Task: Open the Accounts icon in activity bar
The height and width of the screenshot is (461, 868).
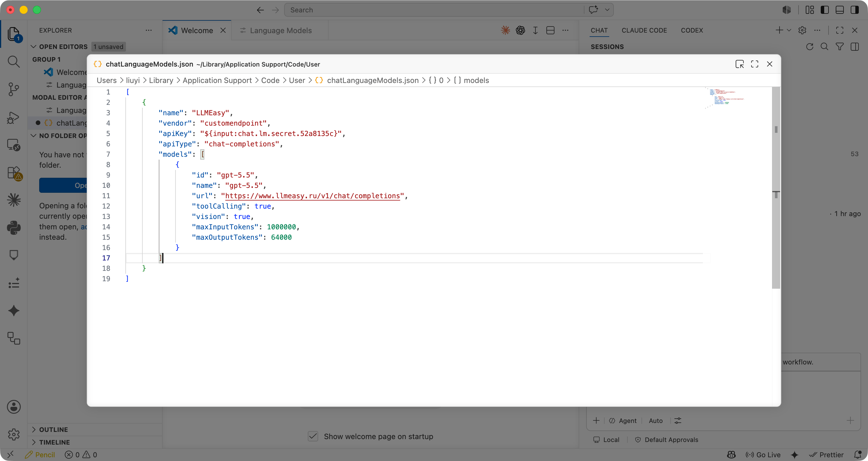Action: (x=14, y=407)
